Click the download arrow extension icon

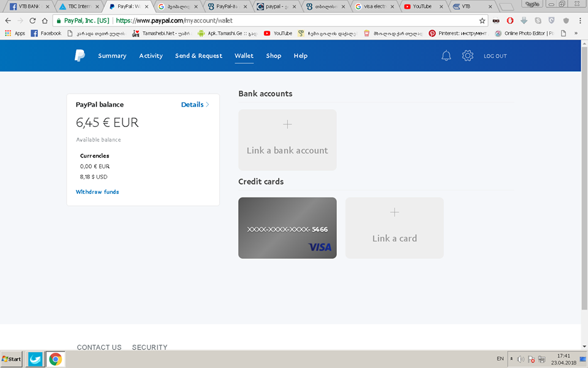[524, 21]
